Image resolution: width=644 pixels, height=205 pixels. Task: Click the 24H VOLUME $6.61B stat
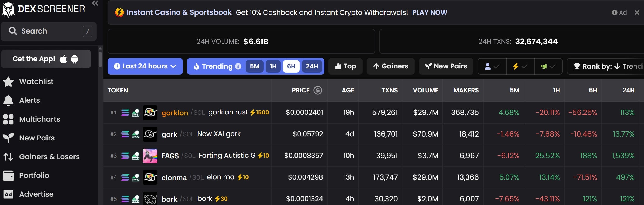[x=241, y=41]
